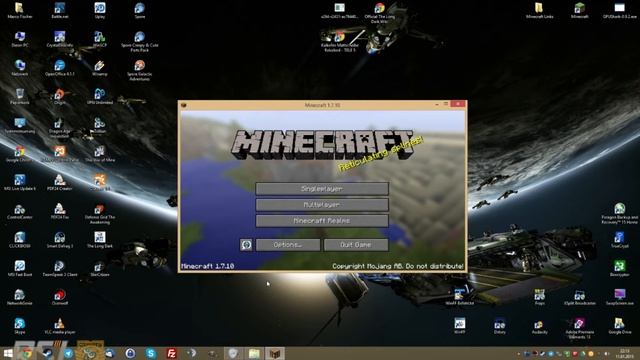Image resolution: width=640 pixels, height=360 pixels.
Task: Click the Minecraft 1.7.10 window title bar
Action: (x=322, y=105)
